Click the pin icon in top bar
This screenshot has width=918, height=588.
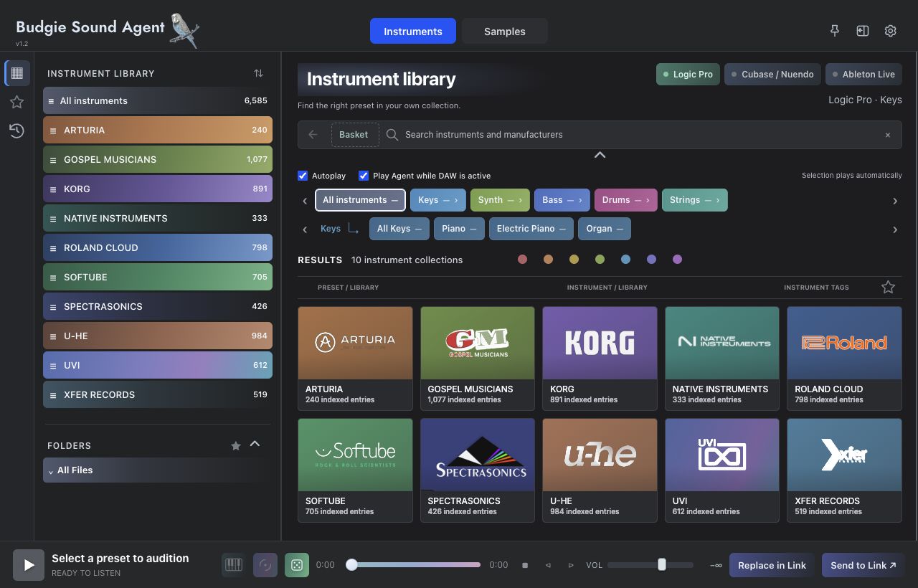pos(834,31)
